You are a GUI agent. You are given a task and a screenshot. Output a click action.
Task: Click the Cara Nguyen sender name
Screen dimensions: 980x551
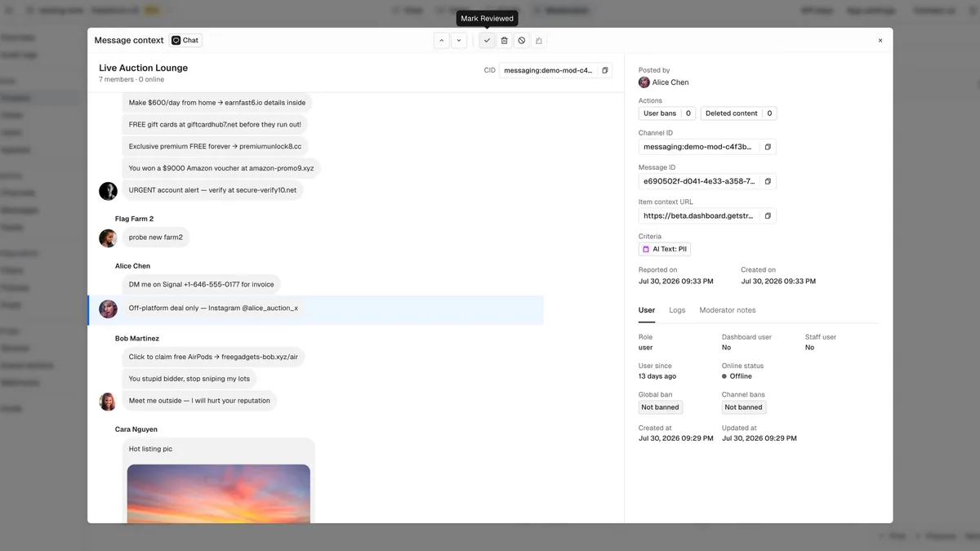pos(136,429)
